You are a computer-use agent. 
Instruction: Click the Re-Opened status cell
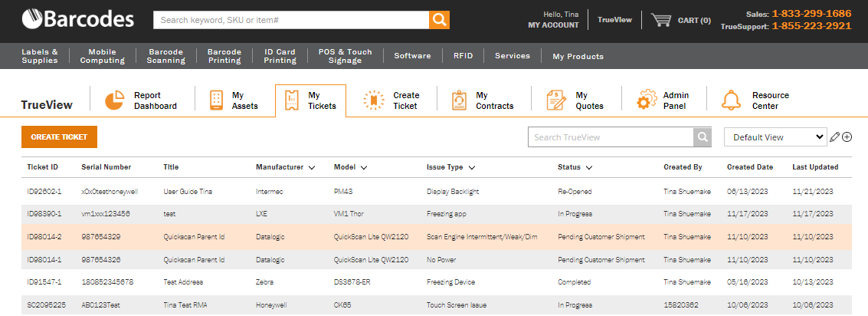[575, 191]
